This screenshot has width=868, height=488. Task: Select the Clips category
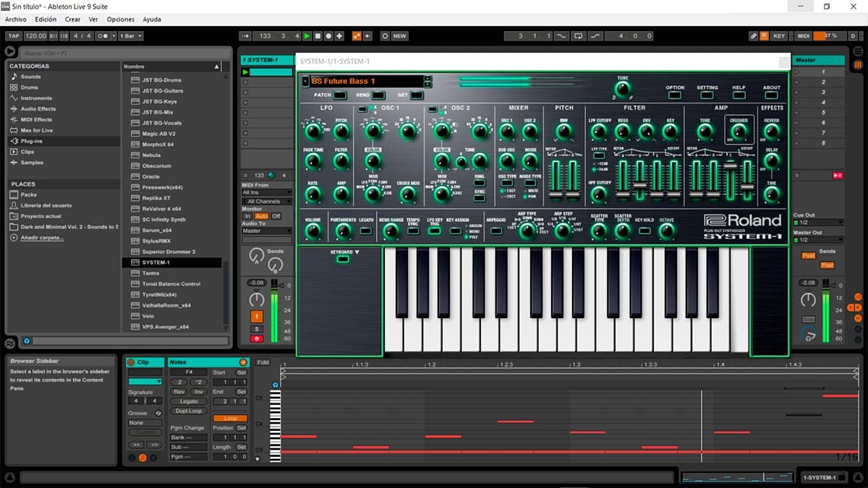point(27,152)
